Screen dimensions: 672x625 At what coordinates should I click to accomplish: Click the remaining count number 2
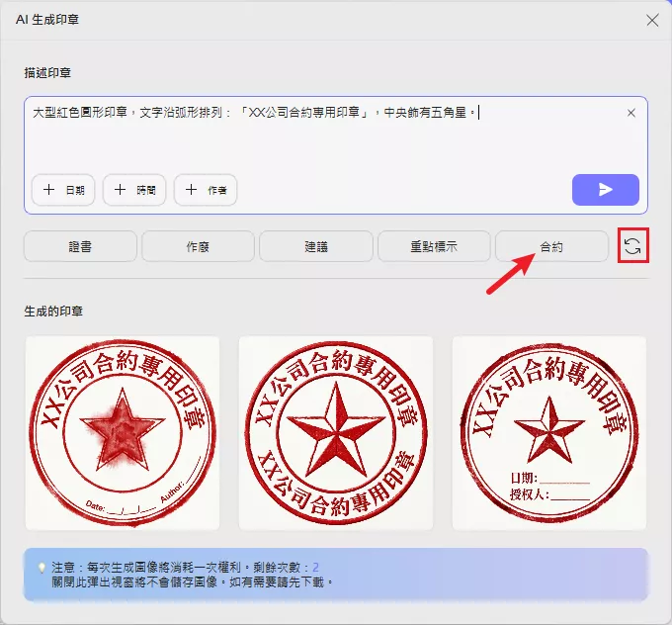click(315, 568)
